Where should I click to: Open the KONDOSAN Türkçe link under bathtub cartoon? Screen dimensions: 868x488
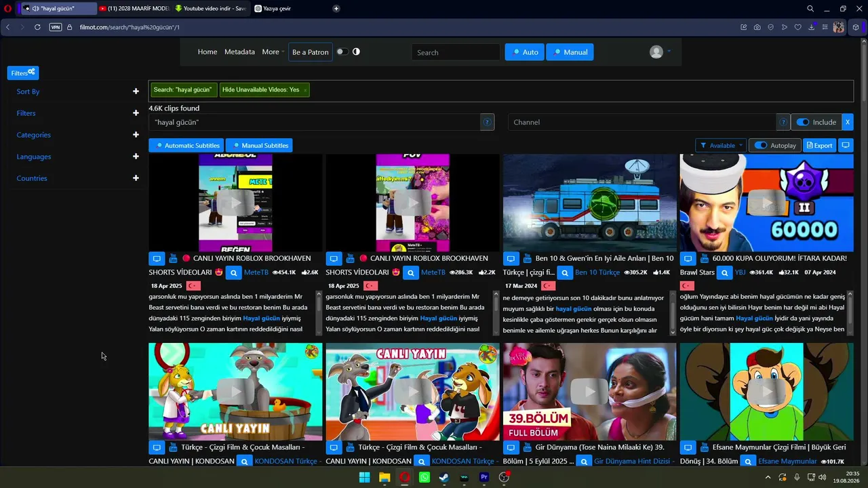[x=286, y=462]
